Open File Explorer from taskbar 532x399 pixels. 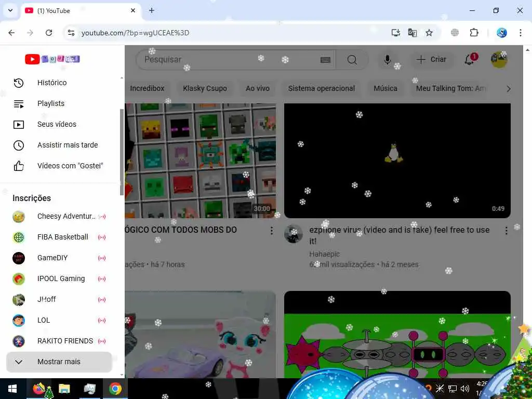pyautogui.click(x=64, y=389)
